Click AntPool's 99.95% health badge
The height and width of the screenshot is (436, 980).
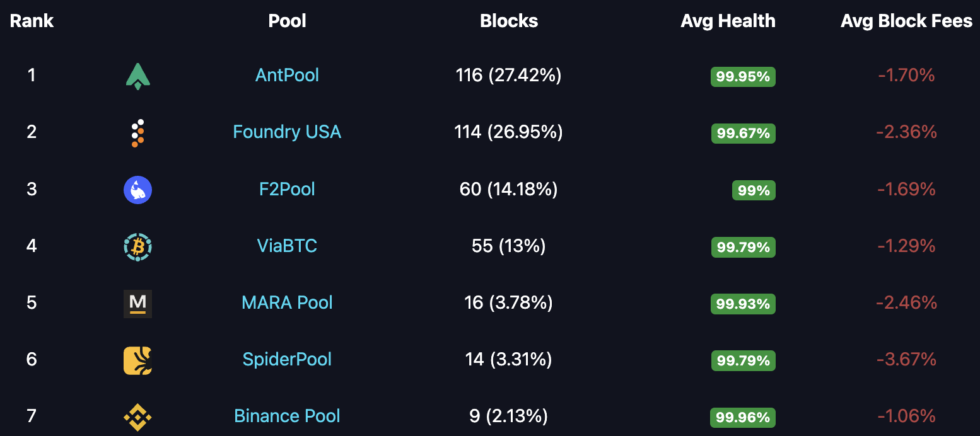(x=743, y=77)
